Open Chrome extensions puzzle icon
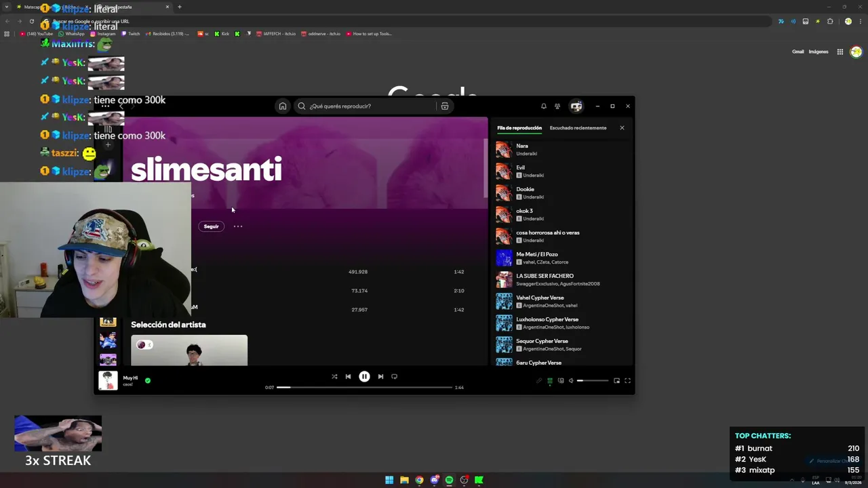This screenshot has height=488, width=868. 829,22
